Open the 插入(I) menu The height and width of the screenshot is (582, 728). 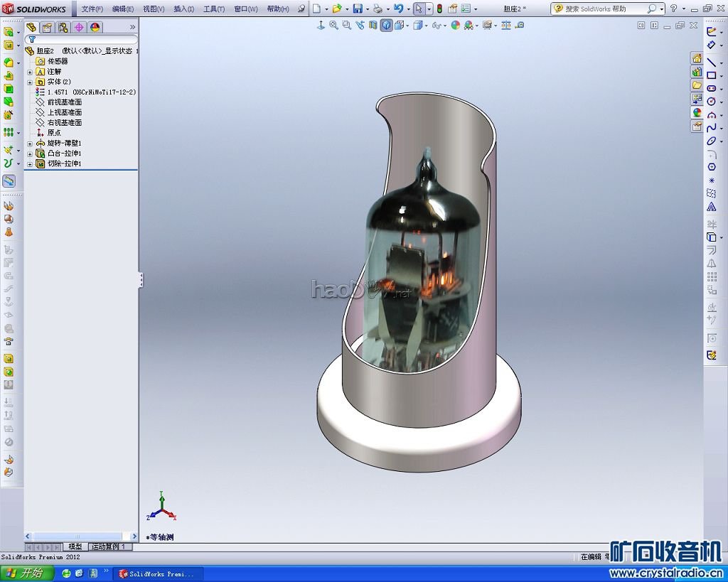click(x=183, y=9)
